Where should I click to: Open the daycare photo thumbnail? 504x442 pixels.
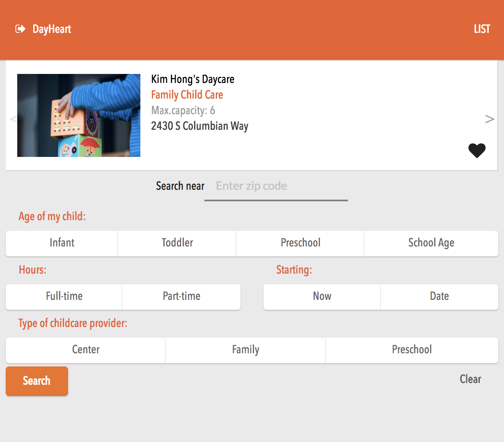tap(79, 115)
